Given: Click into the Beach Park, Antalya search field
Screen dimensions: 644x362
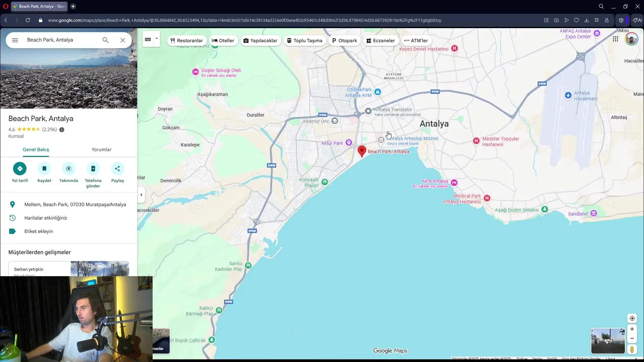Looking at the screenshot, I should 60,40.
